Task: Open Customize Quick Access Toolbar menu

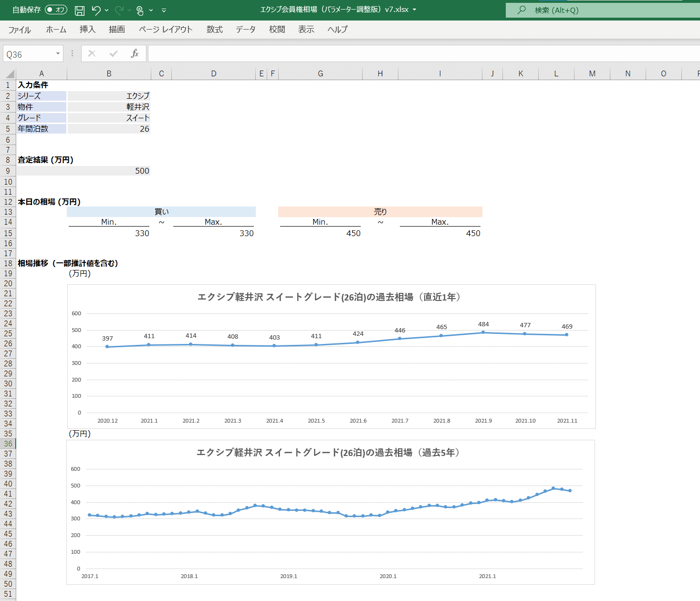Action: (x=164, y=10)
